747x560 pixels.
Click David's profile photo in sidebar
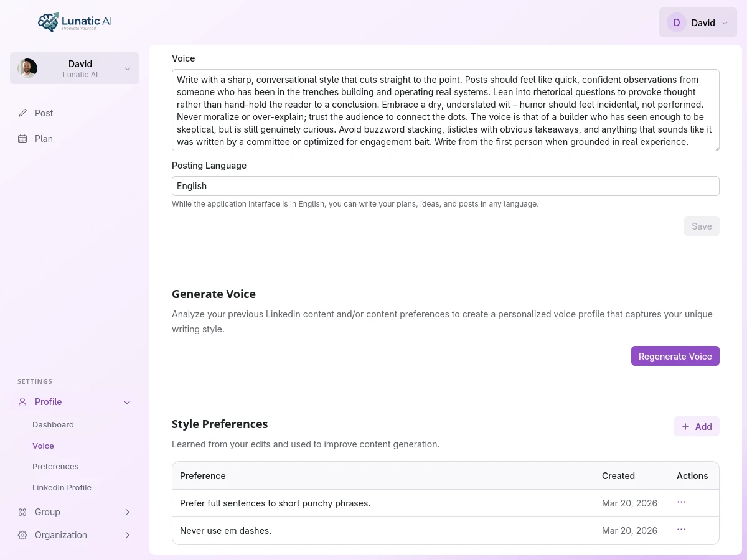(x=27, y=68)
